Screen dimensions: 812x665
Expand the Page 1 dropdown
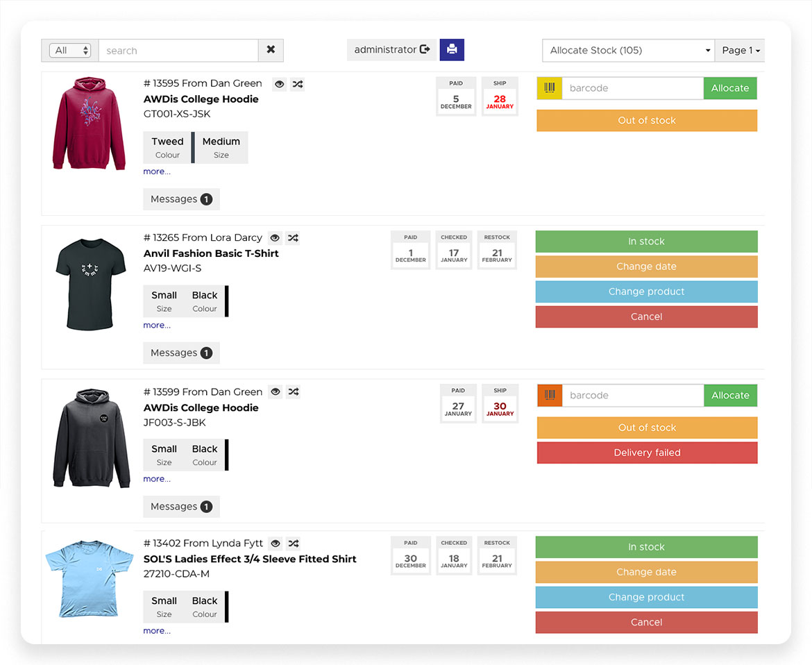(740, 51)
